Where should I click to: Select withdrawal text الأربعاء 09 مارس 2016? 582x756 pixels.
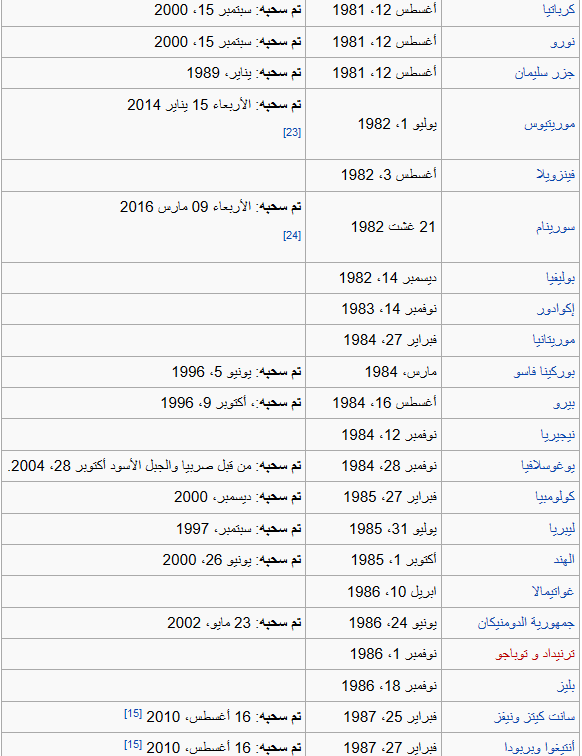click(186, 207)
